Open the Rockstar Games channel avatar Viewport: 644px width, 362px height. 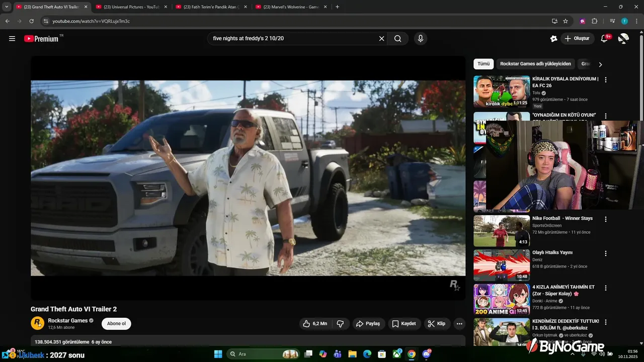pyautogui.click(x=37, y=323)
